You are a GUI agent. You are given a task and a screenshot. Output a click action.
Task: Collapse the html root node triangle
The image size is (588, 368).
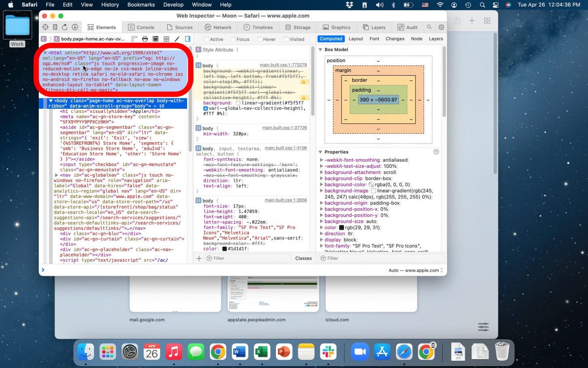click(45, 53)
